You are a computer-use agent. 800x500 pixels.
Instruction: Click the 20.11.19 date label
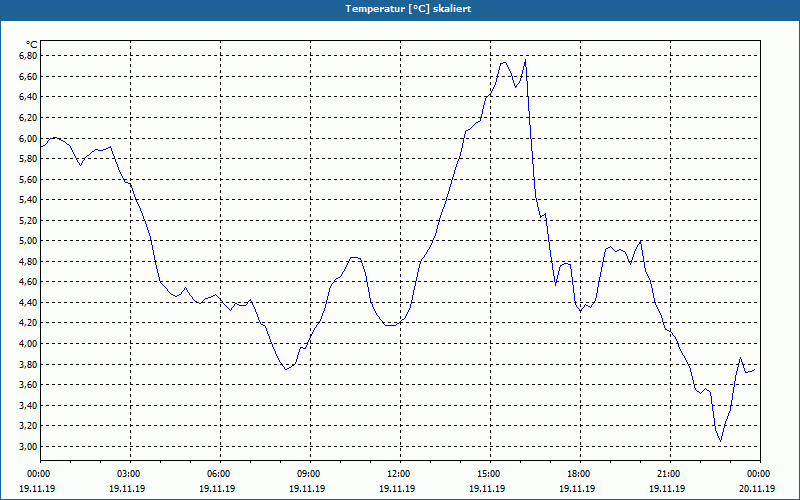tap(757, 488)
